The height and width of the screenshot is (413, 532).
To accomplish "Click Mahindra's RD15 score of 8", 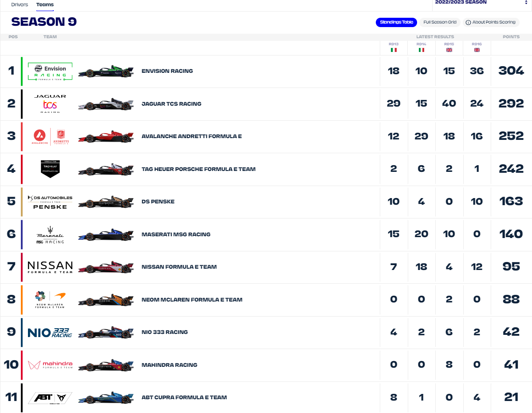I will [x=449, y=365].
